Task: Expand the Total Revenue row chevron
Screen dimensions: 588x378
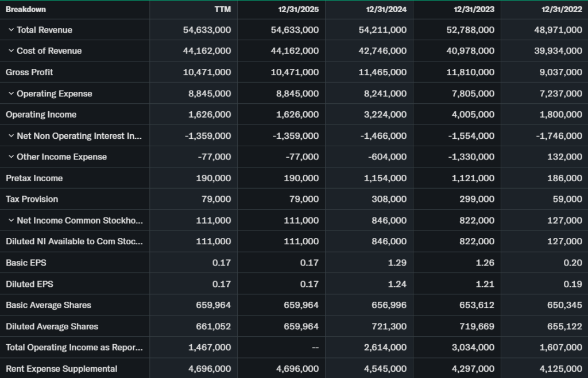Action: [11, 30]
